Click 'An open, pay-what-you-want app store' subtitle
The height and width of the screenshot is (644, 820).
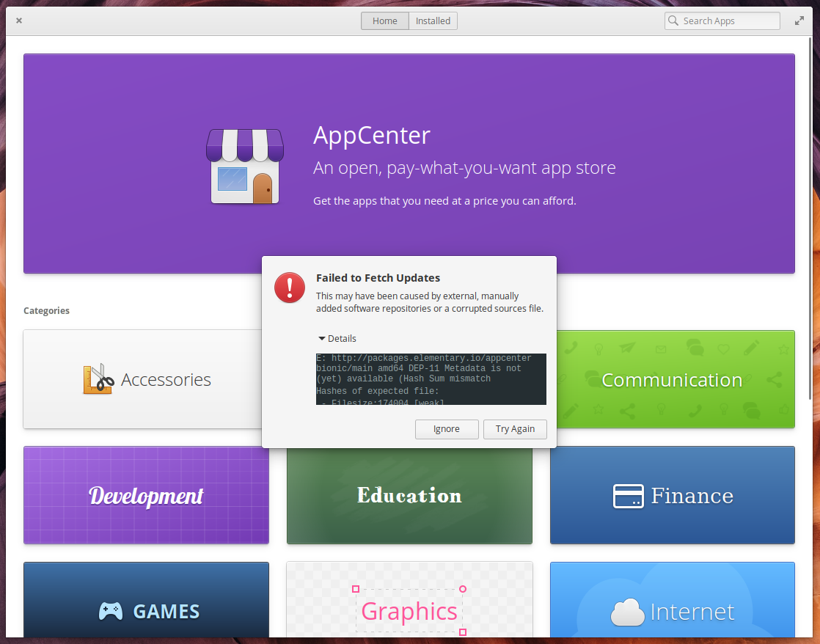click(x=464, y=168)
